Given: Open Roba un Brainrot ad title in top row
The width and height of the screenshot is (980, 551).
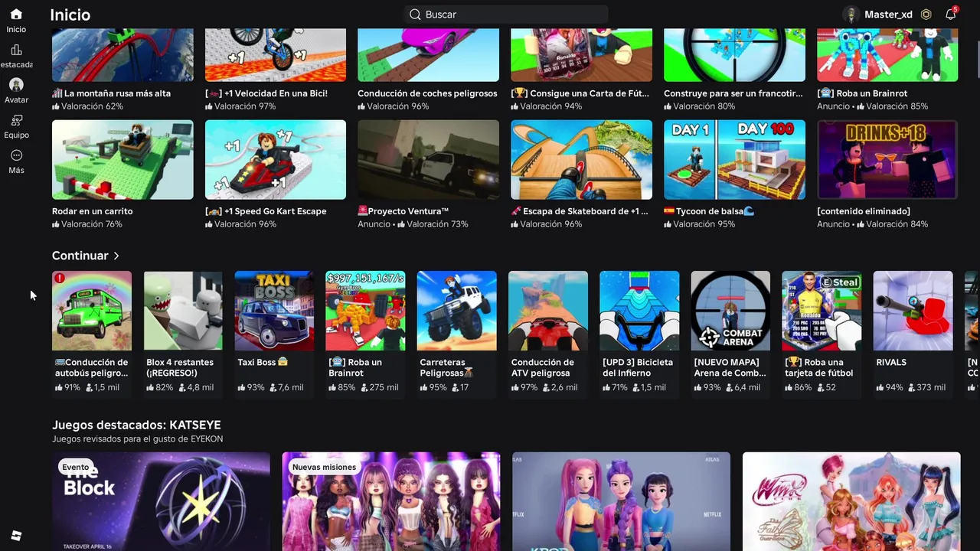Looking at the screenshot, I should (x=862, y=93).
